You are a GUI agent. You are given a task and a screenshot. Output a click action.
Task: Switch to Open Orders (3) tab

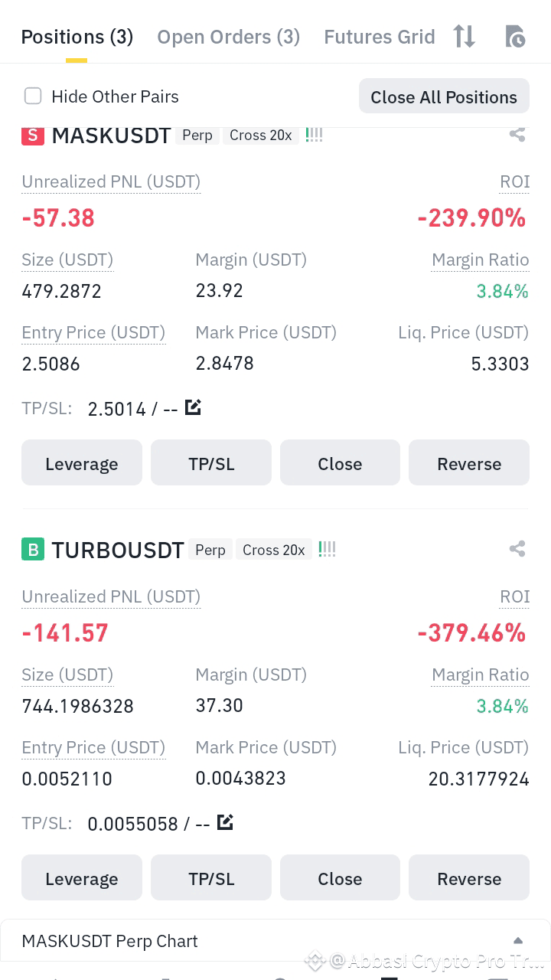(229, 37)
